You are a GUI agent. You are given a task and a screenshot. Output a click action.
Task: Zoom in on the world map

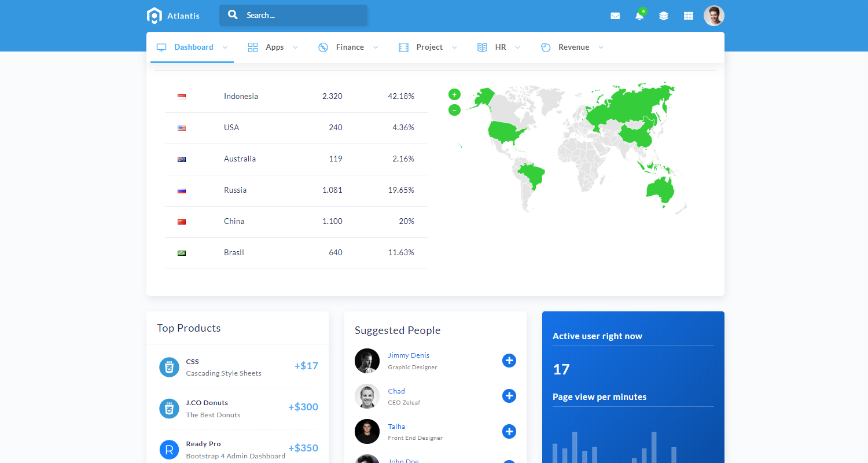click(x=455, y=94)
